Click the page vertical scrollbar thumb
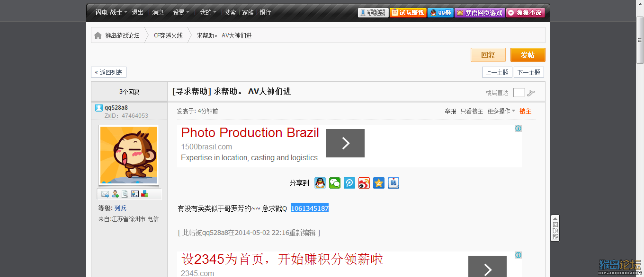 (x=640, y=40)
